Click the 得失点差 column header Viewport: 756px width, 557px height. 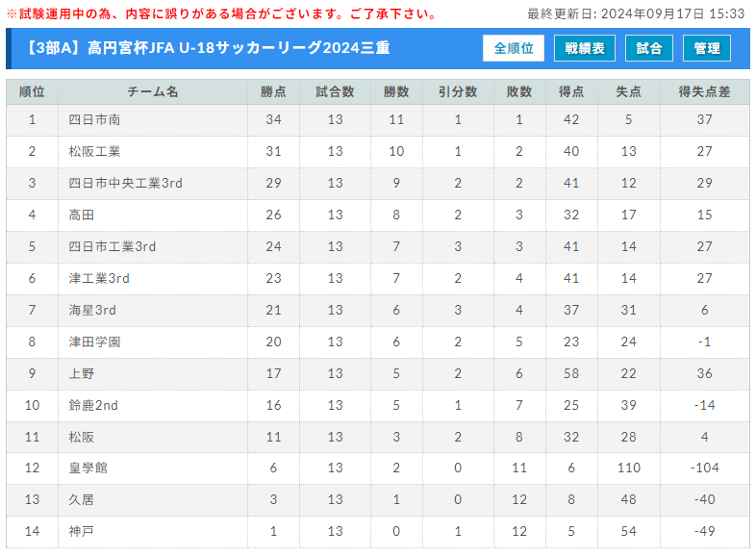704,91
